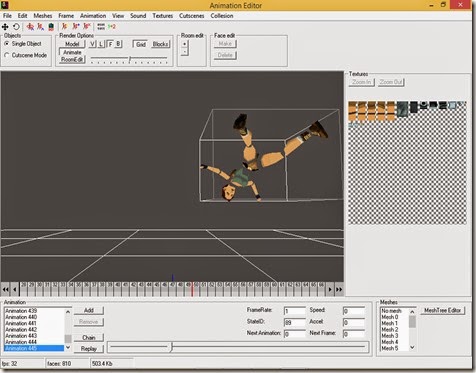
Task: Open the Cutscenes menu
Action: pos(191,16)
